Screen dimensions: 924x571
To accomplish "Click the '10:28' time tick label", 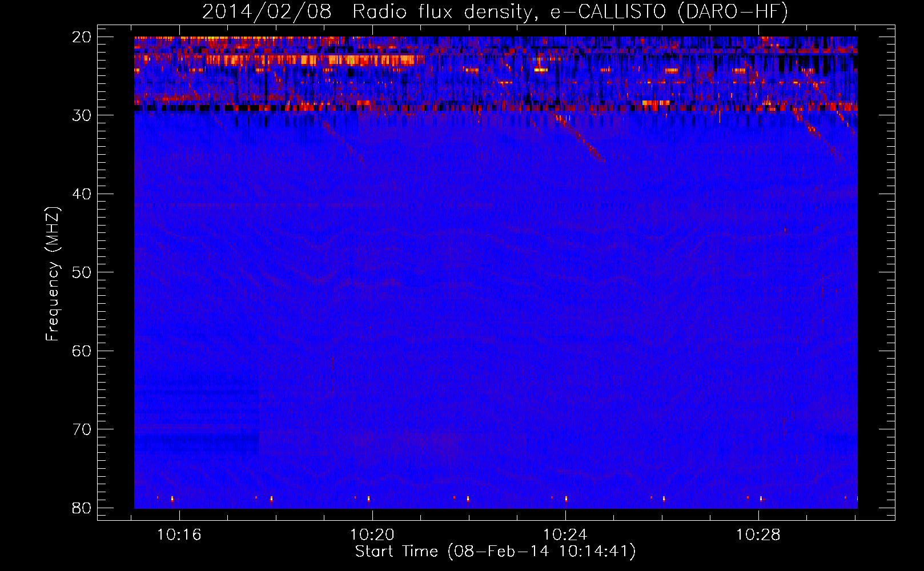I will pyautogui.click(x=758, y=535).
